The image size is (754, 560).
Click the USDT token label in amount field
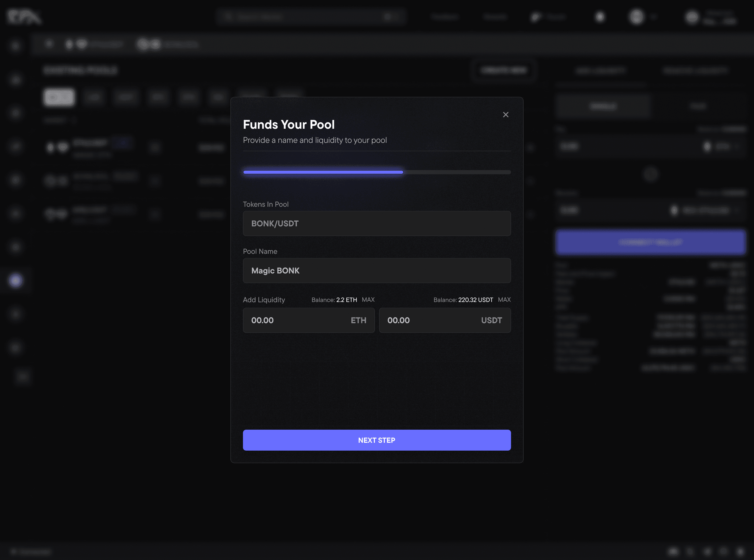[x=491, y=320]
